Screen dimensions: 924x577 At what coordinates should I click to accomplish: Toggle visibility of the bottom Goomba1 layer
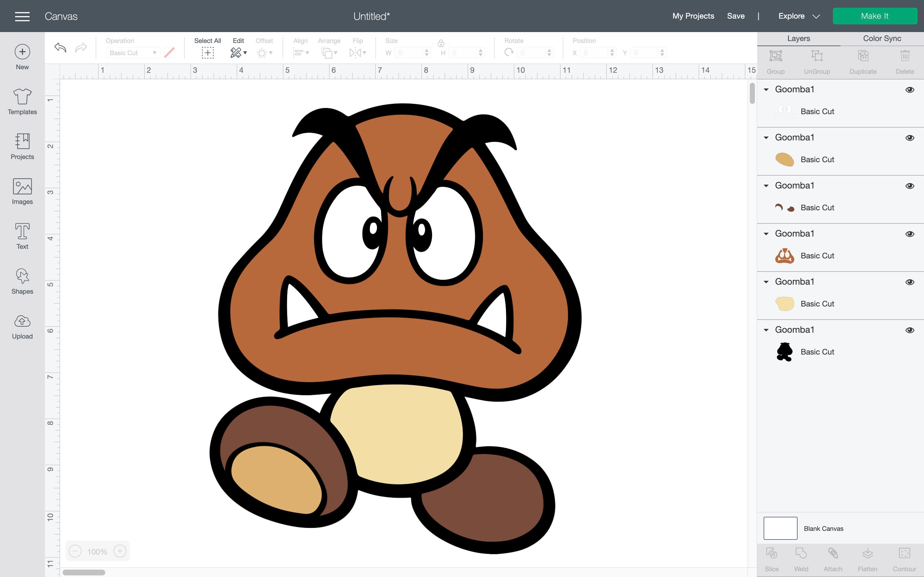coord(910,330)
